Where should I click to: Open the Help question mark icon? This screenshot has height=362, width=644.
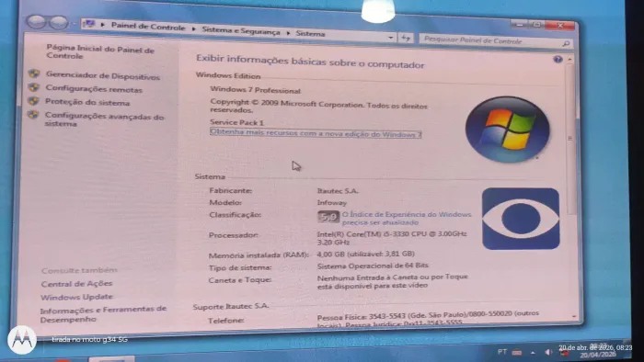(x=558, y=60)
